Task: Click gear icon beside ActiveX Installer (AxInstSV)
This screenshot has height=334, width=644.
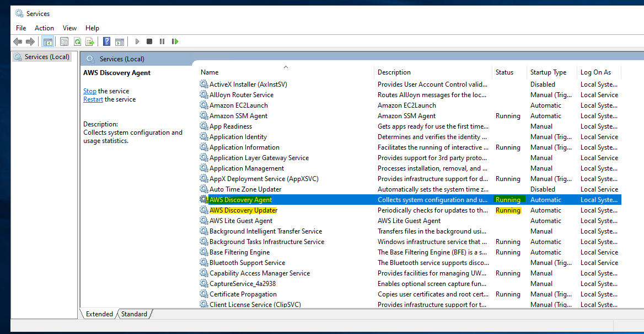Action: pos(203,84)
